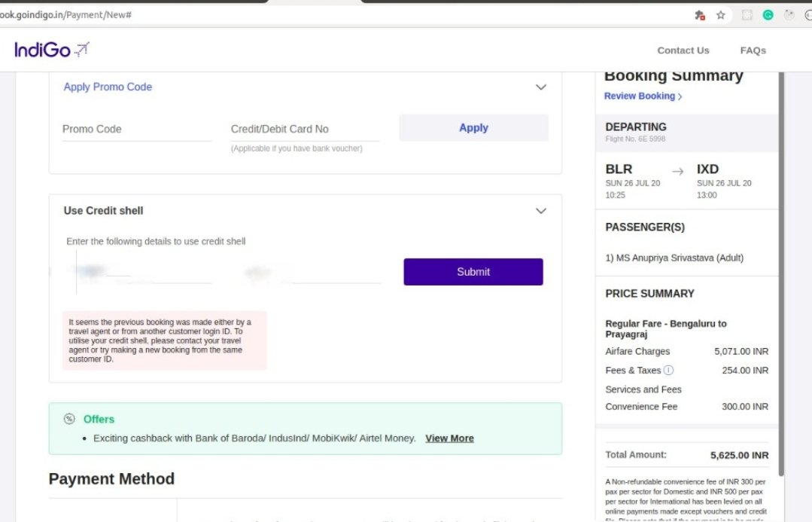Click the Payment Method heading
Screen dimensions: 812x522
(111, 478)
